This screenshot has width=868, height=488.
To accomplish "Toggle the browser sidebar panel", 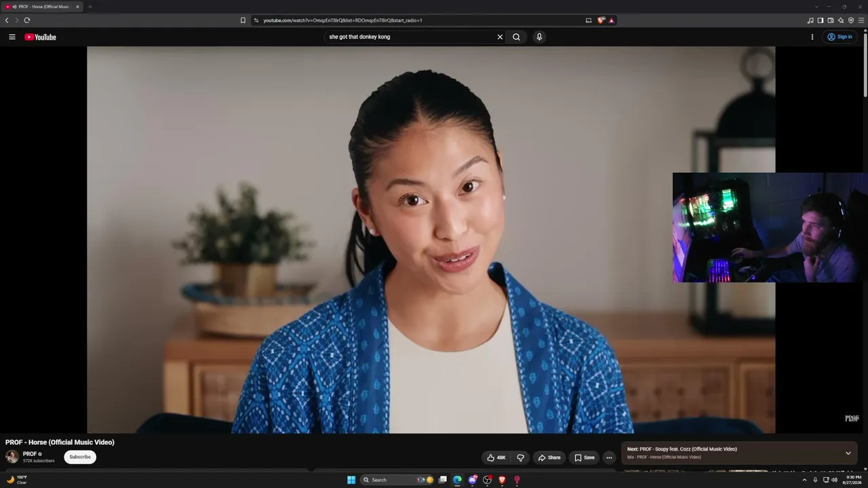I will tap(821, 20).
